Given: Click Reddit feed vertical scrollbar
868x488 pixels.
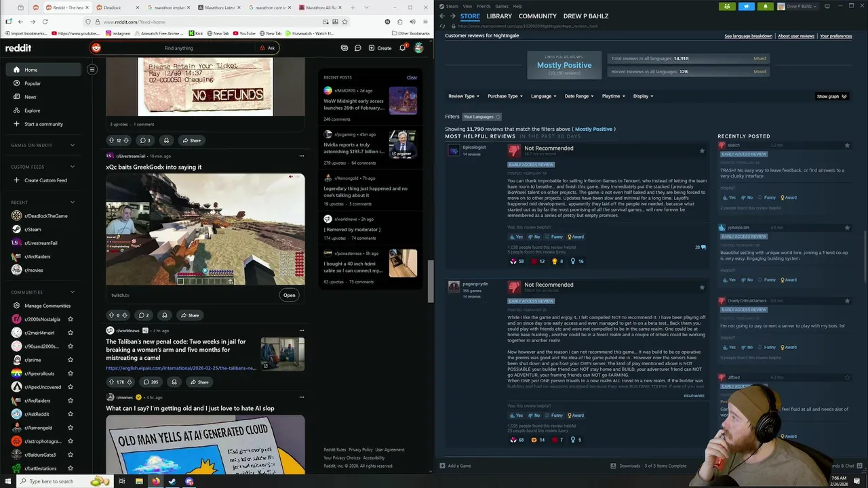Looking at the screenshot, I should coord(430,281).
